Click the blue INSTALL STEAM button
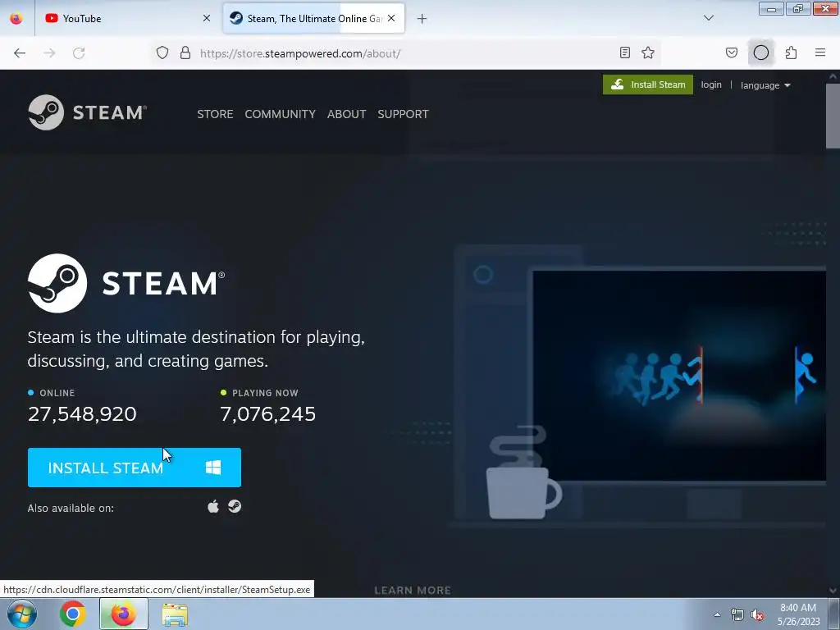840x630 pixels. tap(135, 468)
